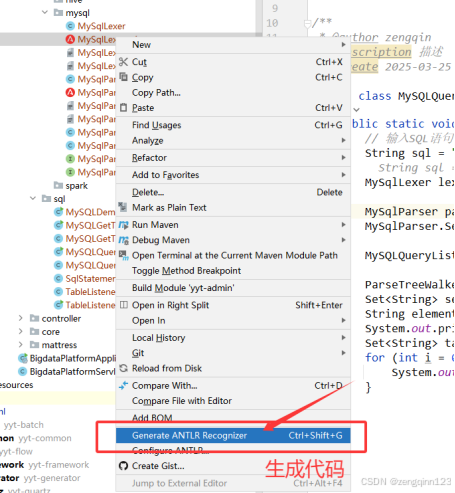Click the MySqlParser line in editor

409,212
